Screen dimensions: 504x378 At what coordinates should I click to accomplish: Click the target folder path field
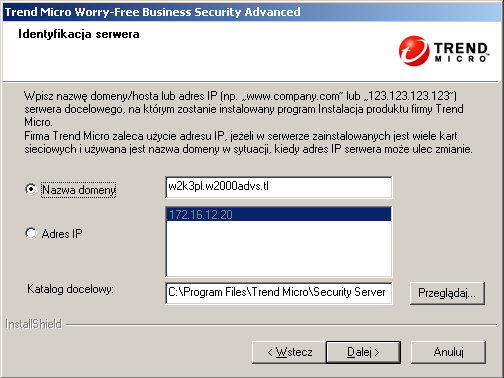(279, 293)
